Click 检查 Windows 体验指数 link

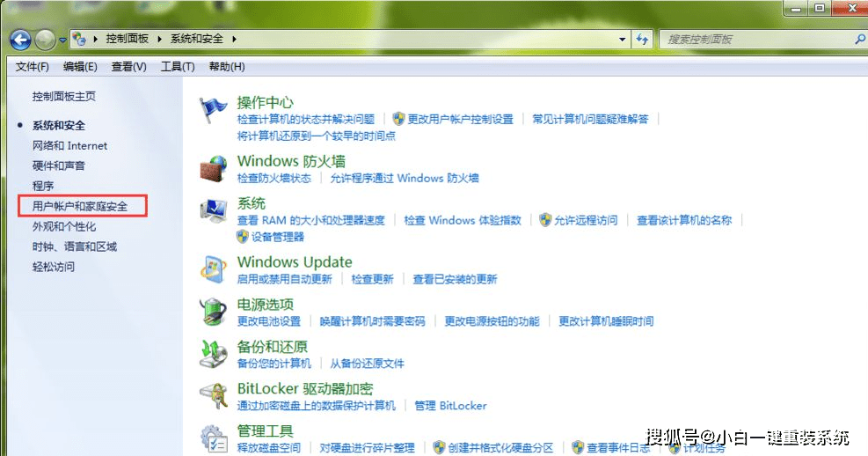click(x=463, y=221)
